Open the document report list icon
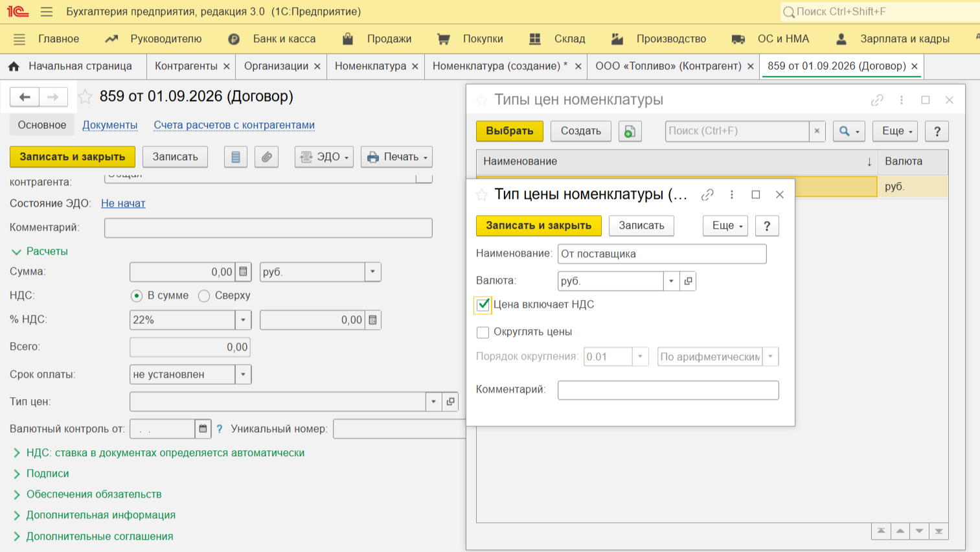This screenshot has width=980, height=552. [x=236, y=157]
